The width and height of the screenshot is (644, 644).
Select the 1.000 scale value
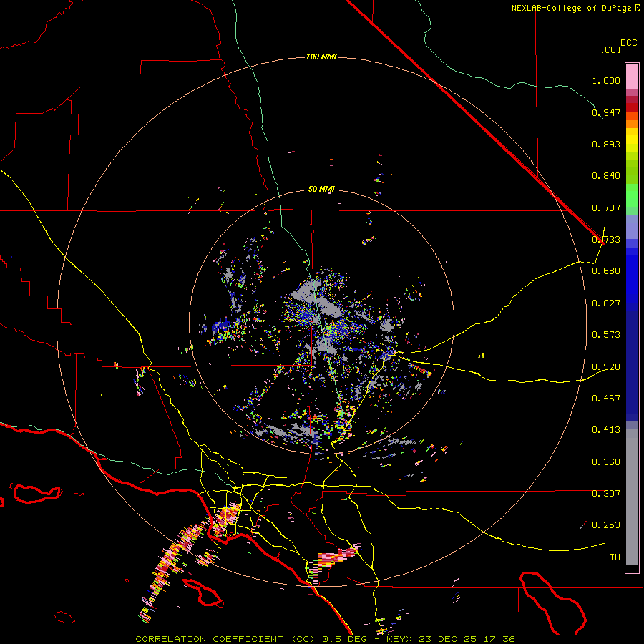pos(606,80)
